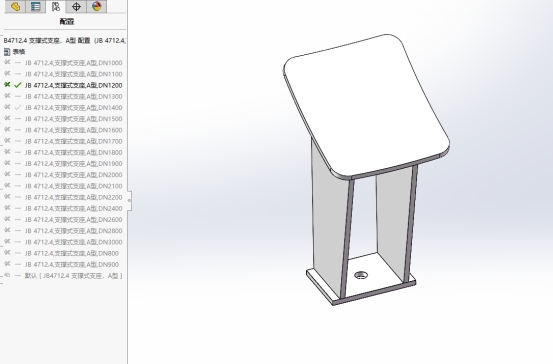Image resolution: width=553 pixels, height=364 pixels.
Task: Click the 配置 panel header label
Action: [x=67, y=22]
